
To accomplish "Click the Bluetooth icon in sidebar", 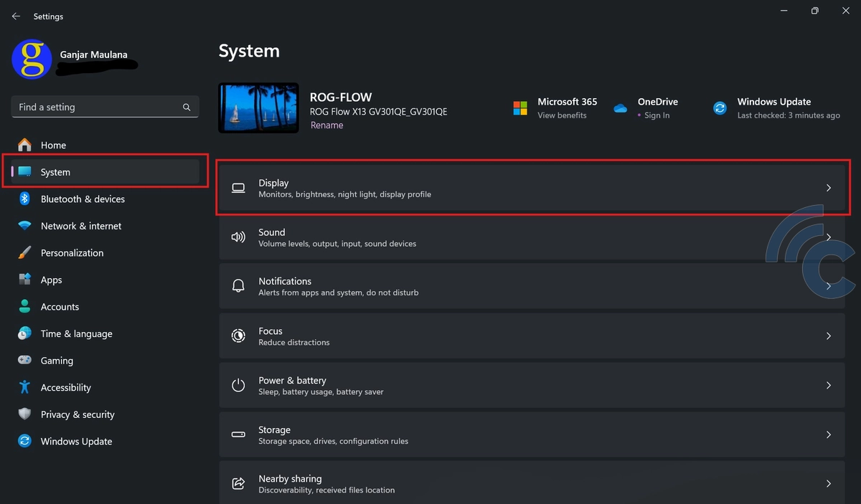I will 24,199.
